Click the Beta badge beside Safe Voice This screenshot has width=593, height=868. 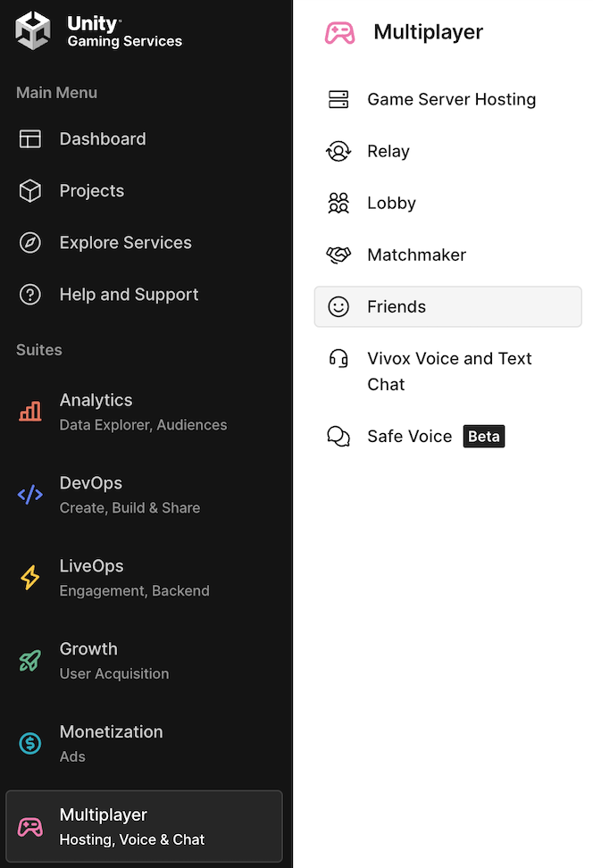[x=484, y=437]
